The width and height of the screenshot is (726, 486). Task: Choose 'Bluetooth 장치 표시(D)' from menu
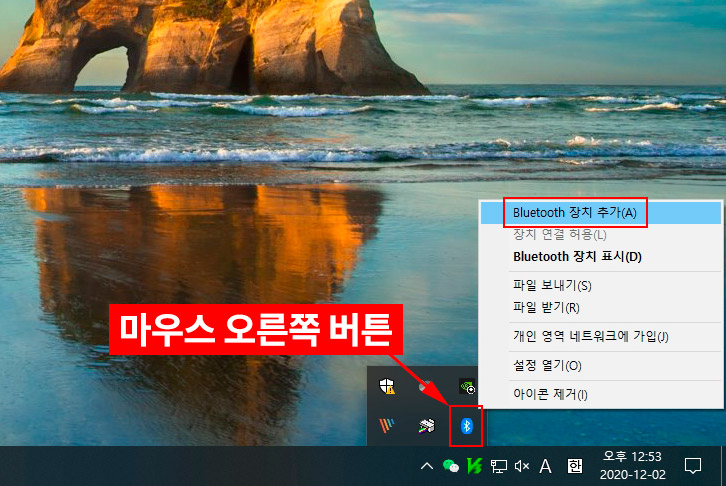tap(601, 257)
